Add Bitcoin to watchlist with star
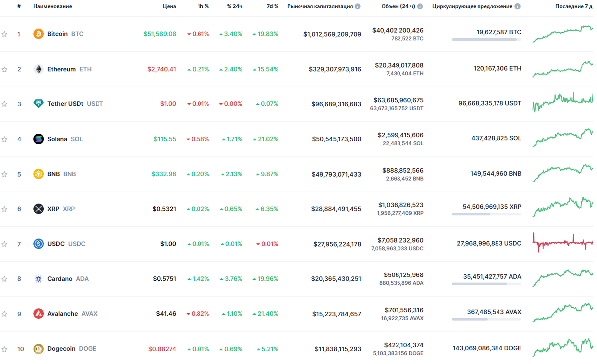Screen dimensions: 597x364 tap(4, 34)
